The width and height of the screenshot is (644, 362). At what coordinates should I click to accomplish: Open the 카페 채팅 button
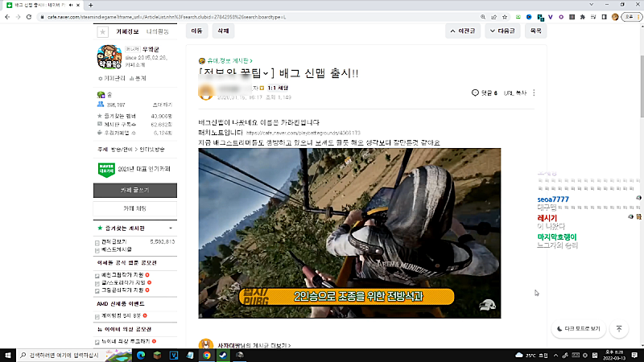tap(135, 208)
